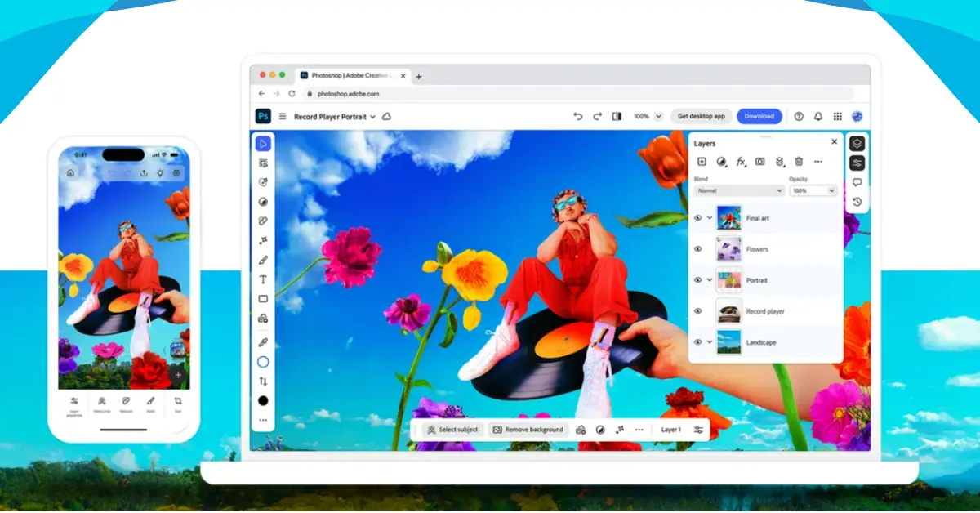Toggle visibility of Record player layer
The height and width of the screenshot is (513, 980).
[x=697, y=311]
